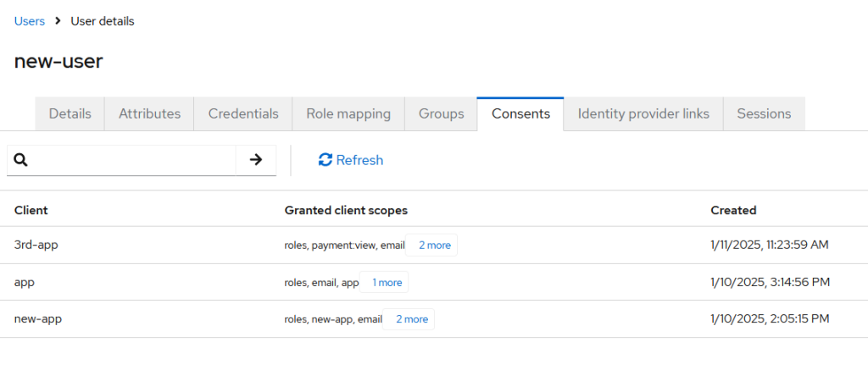Go back to Users breadcrumb link
The image size is (868, 370).
click(x=30, y=21)
